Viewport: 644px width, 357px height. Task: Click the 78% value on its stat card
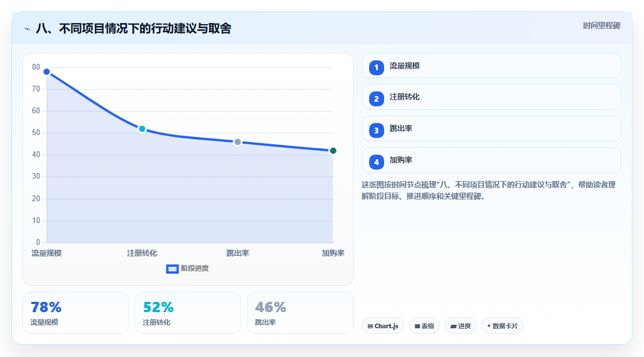[x=46, y=308]
